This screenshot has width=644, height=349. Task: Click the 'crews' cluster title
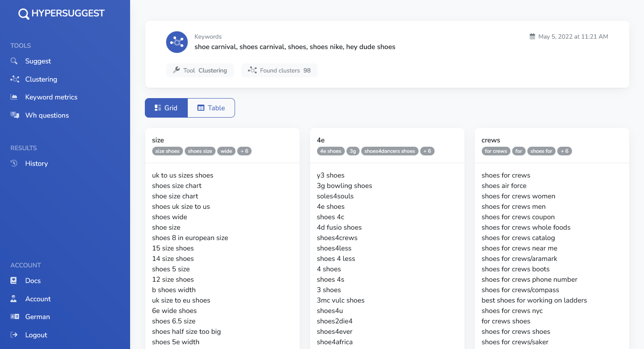click(491, 140)
